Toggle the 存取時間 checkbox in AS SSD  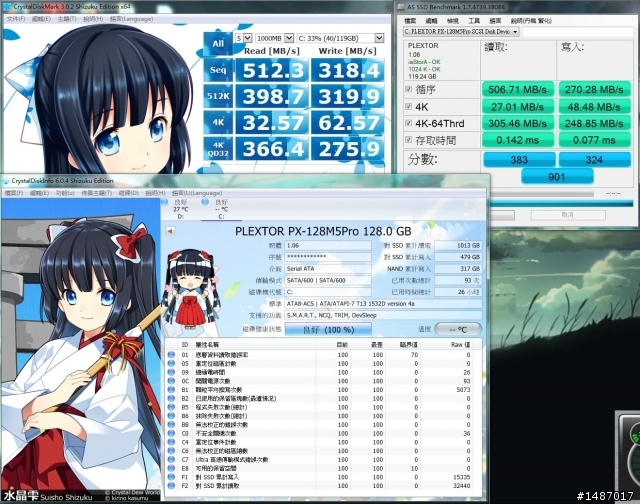(409, 140)
